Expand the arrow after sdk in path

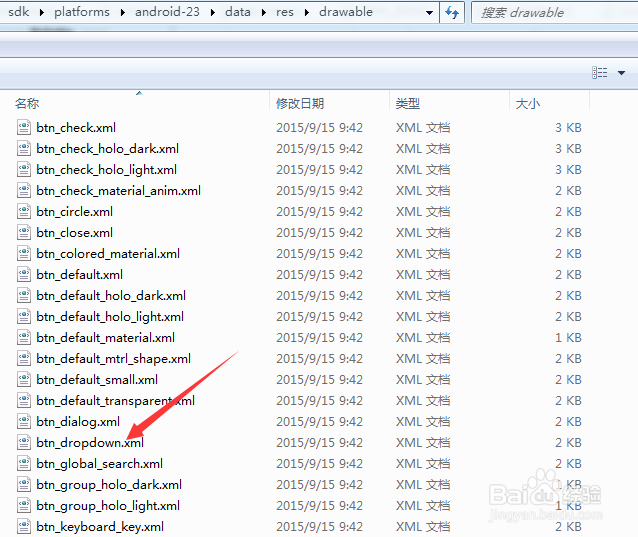(x=42, y=13)
